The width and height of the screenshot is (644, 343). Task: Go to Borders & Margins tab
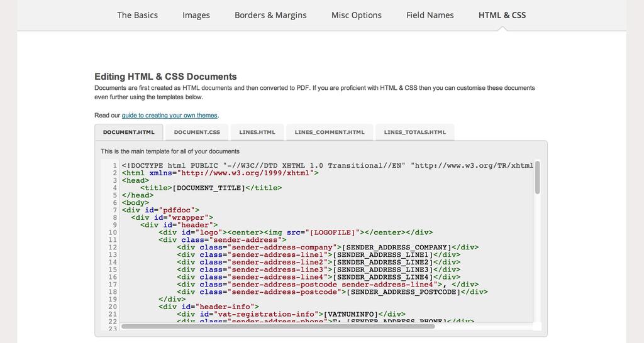270,15
